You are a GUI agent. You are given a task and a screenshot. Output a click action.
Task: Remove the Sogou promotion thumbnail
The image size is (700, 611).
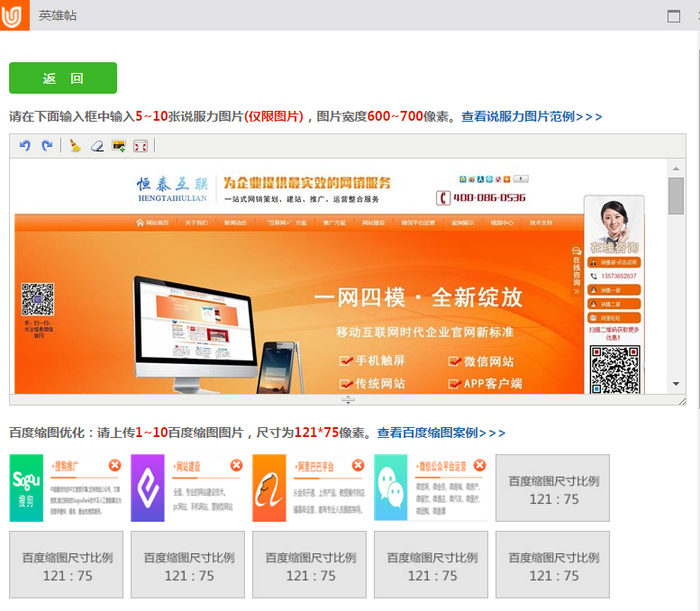tap(114, 465)
